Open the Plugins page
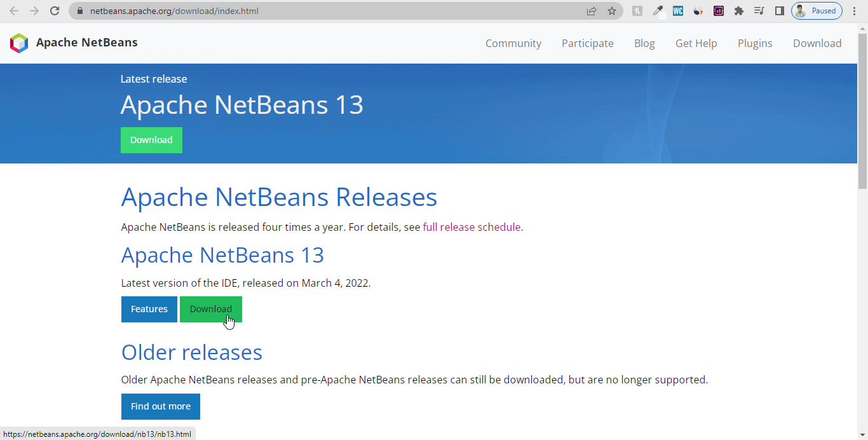 click(x=755, y=43)
